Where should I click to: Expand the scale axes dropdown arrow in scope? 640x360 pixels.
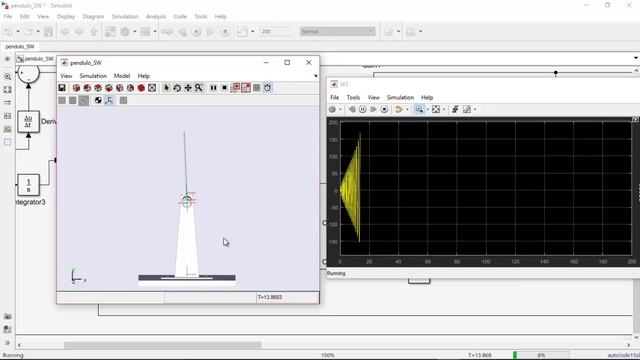[x=444, y=109]
